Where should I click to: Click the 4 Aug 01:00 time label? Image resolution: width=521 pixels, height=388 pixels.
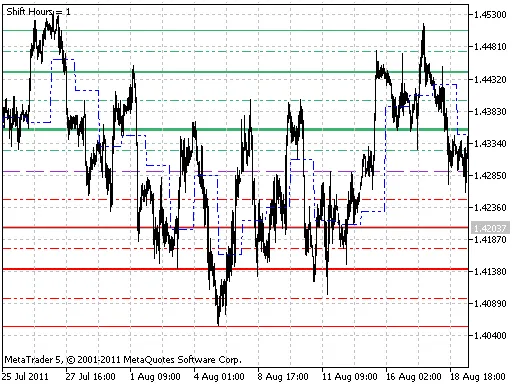tap(219, 377)
